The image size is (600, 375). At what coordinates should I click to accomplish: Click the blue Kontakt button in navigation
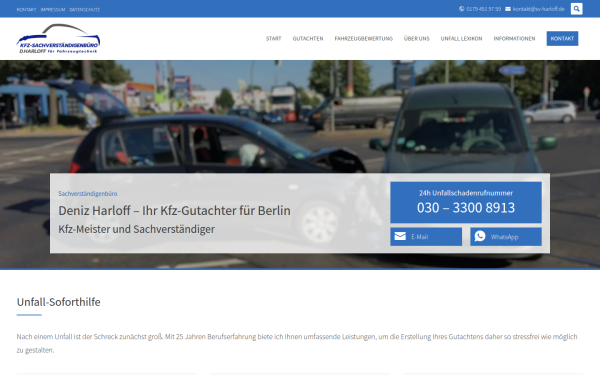click(562, 39)
